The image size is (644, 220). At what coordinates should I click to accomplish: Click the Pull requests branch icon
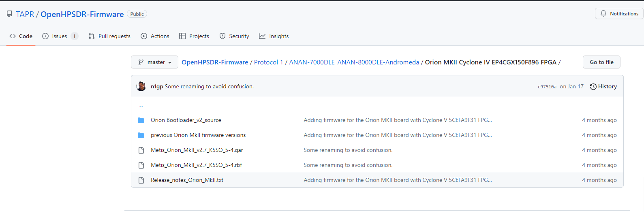[x=92, y=36]
